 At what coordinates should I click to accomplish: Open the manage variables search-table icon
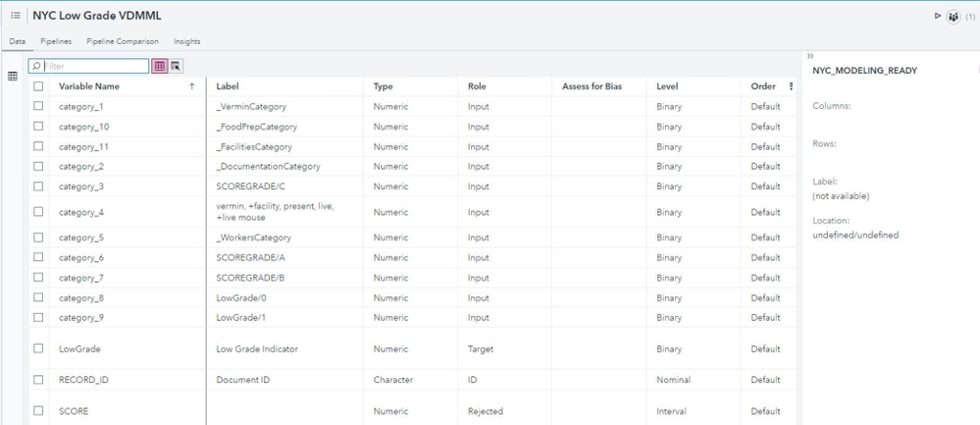[x=176, y=66]
